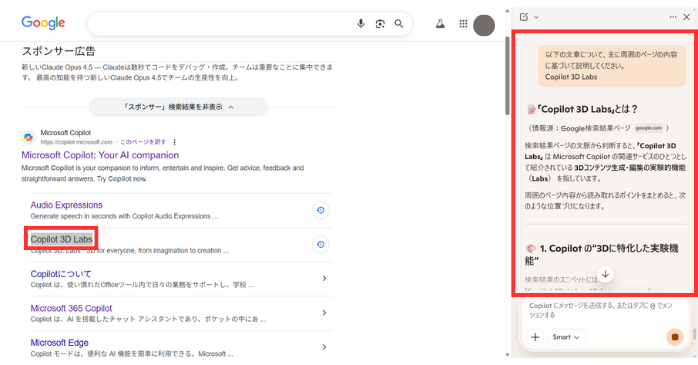Click the page vertical scrollbar thumb
The image size is (698, 365).
[x=508, y=76]
